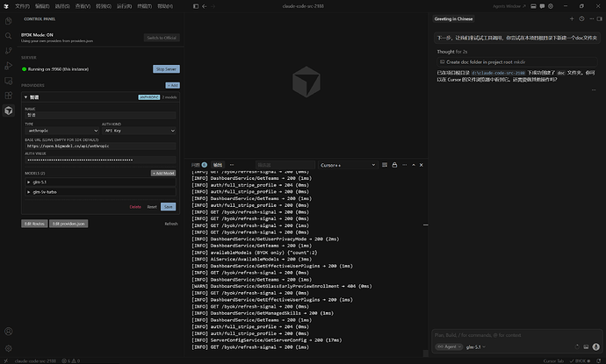
Task: Open the Manage gear at sidebar bottom
Action: pyautogui.click(x=8, y=348)
